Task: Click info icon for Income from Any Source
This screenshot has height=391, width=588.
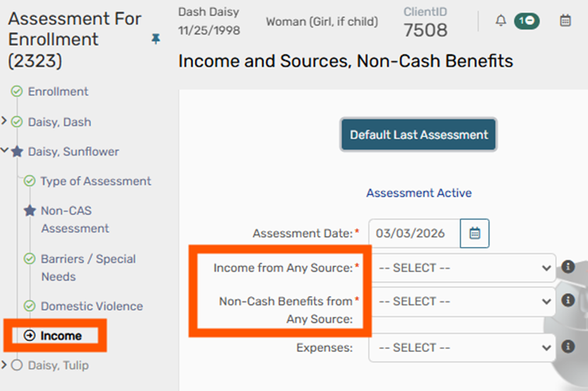Action: click(x=568, y=267)
